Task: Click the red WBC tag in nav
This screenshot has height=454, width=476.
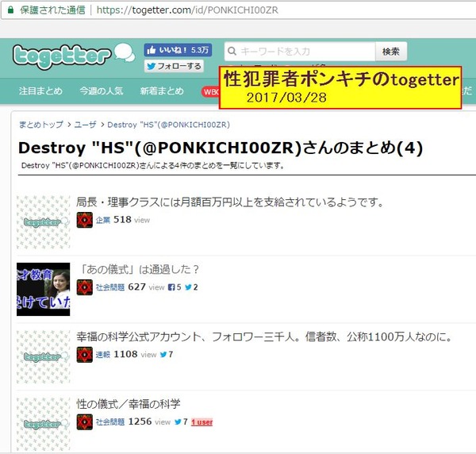Action: pos(210,92)
